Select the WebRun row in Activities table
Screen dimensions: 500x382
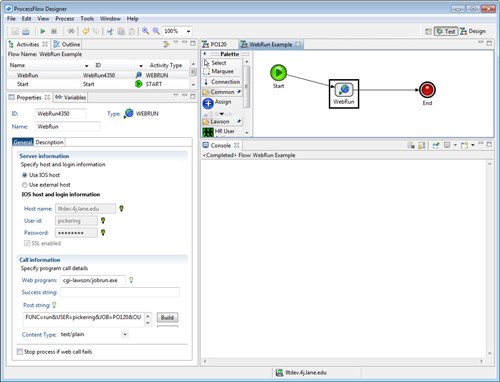pyautogui.click(x=98, y=75)
